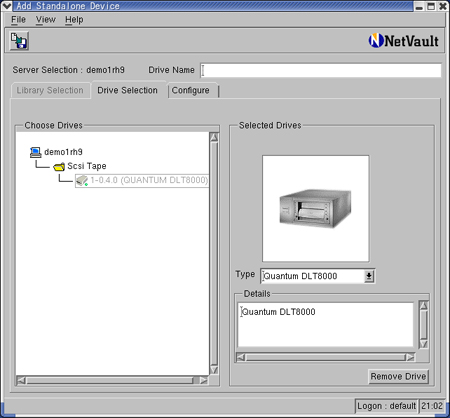Click the QUANTUM DLT8000 tape drive icon
Screen dimensions: 450x418
coord(82,180)
